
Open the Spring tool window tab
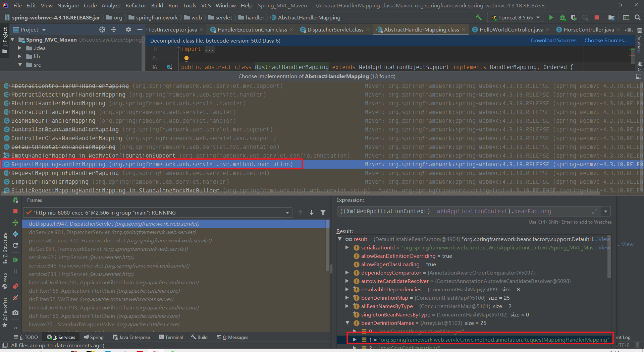[94, 337]
